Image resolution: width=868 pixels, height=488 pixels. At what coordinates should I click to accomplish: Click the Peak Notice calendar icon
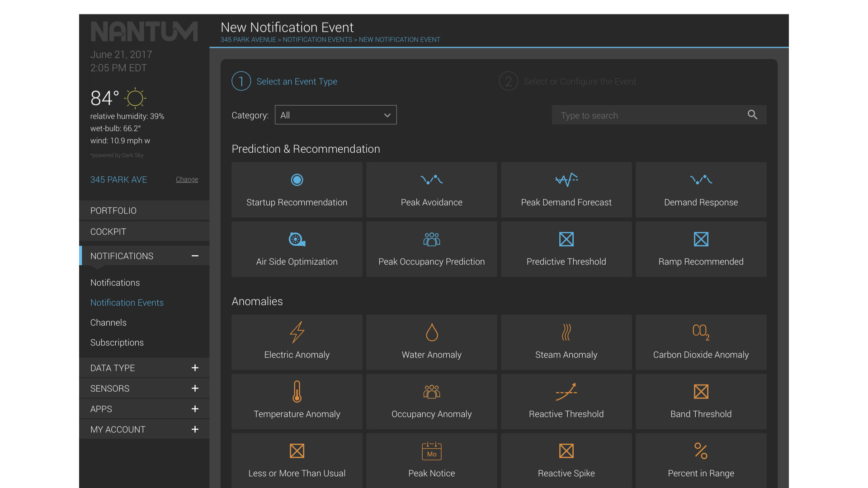432,450
